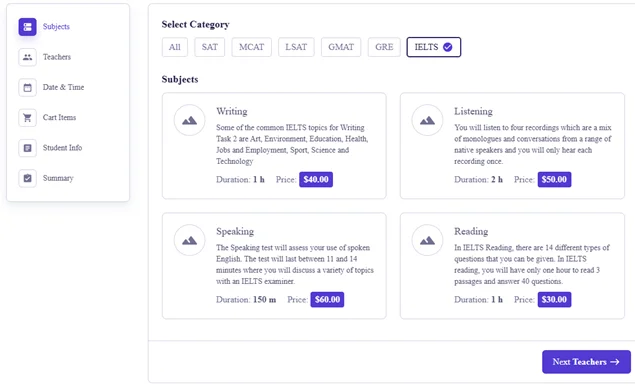The width and height of the screenshot is (635, 386).
Task: Click the $40.00 price badge
Action: click(316, 179)
